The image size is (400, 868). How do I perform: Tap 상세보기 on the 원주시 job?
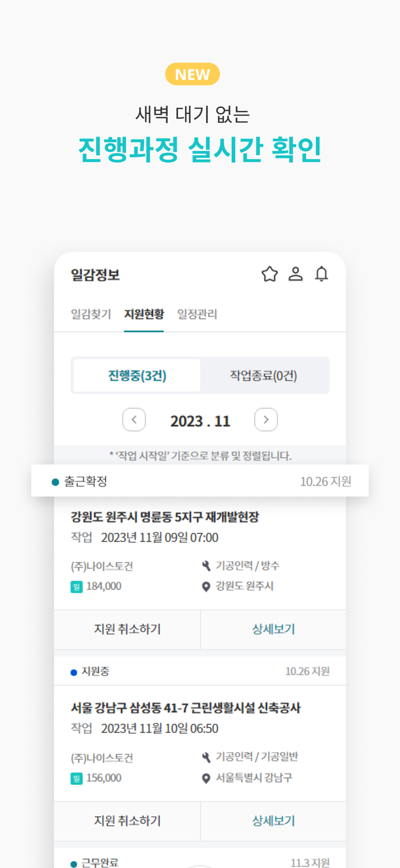click(x=273, y=630)
